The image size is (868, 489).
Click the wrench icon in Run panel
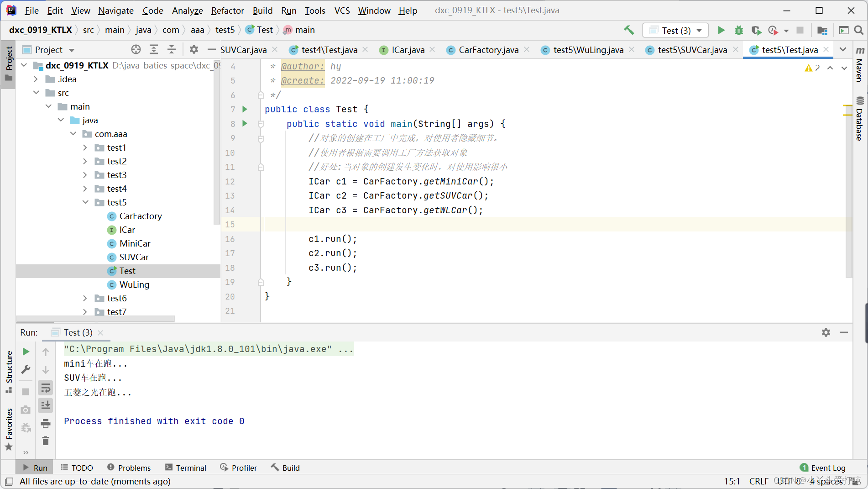pos(26,369)
